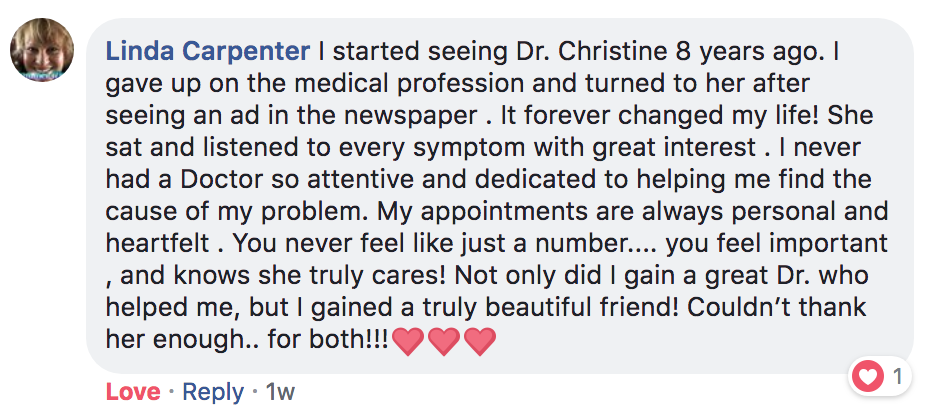The height and width of the screenshot is (416, 938).
Task: Click the middle heart emoji
Action: click(x=443, y=341)
